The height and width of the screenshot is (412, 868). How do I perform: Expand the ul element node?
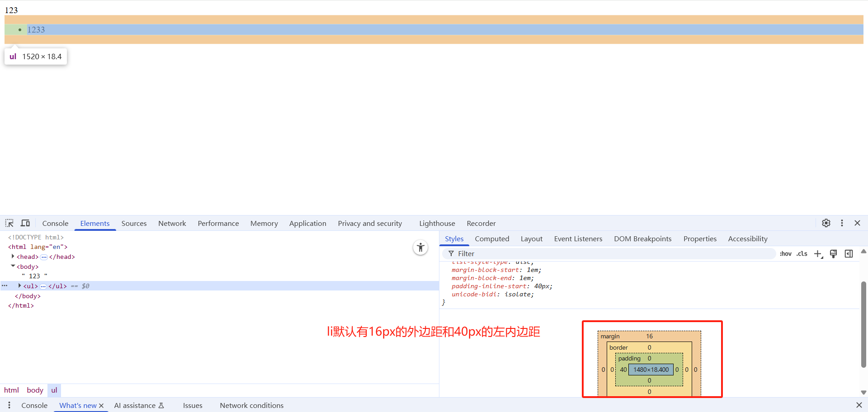(x=19, y=286)
